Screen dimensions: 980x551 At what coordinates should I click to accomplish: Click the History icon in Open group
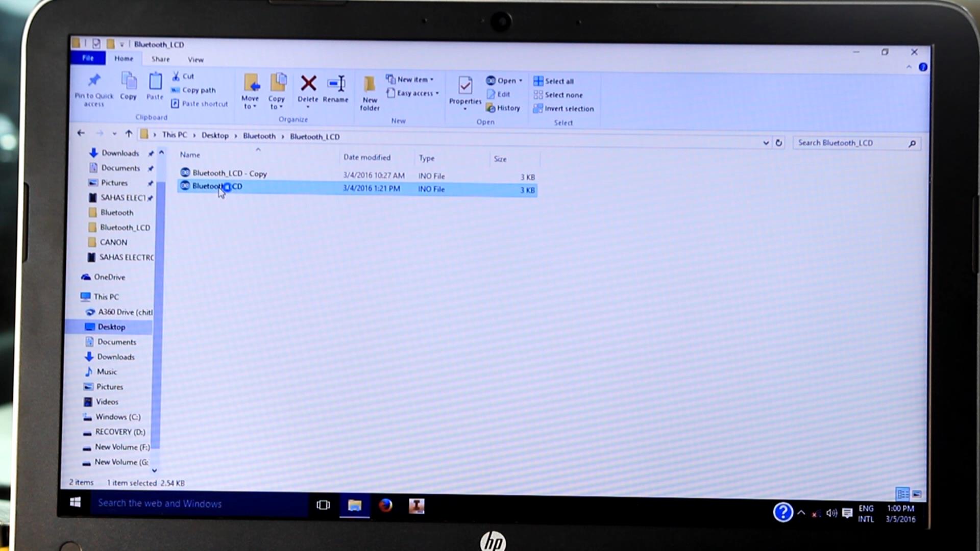(491, 108)
